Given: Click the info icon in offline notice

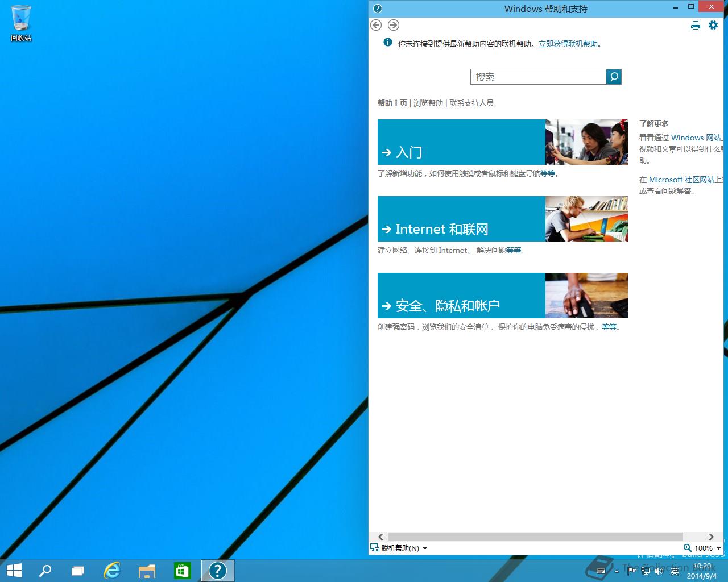Looking at the screenshot, I should 388,42.
